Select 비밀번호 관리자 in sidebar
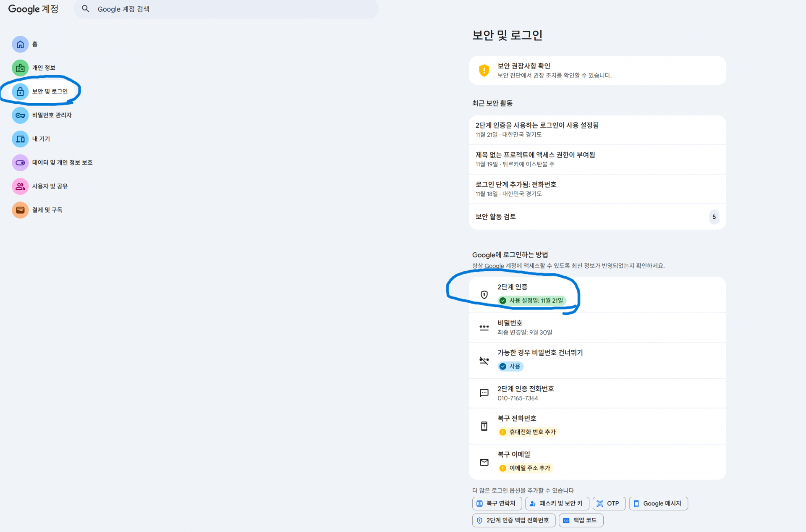 point(52,115)
